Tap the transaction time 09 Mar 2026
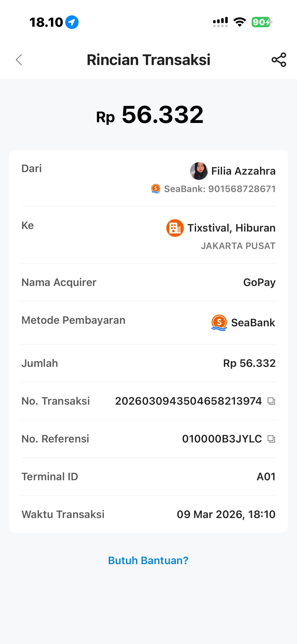This screenshot has height=644, width=297. (226, 514)
